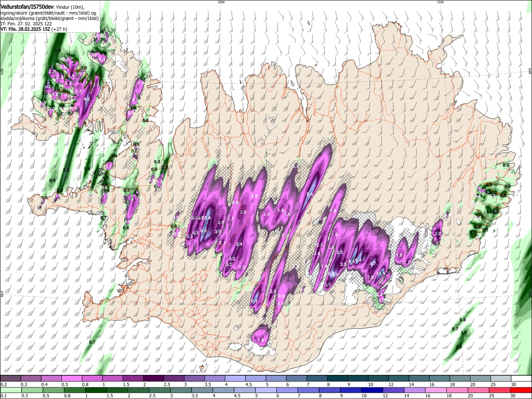Click the 'VT: Fös. 28.02.2025 15Z' valid time
The width and height of the screenshot is (532, 399).
(25, 29)
